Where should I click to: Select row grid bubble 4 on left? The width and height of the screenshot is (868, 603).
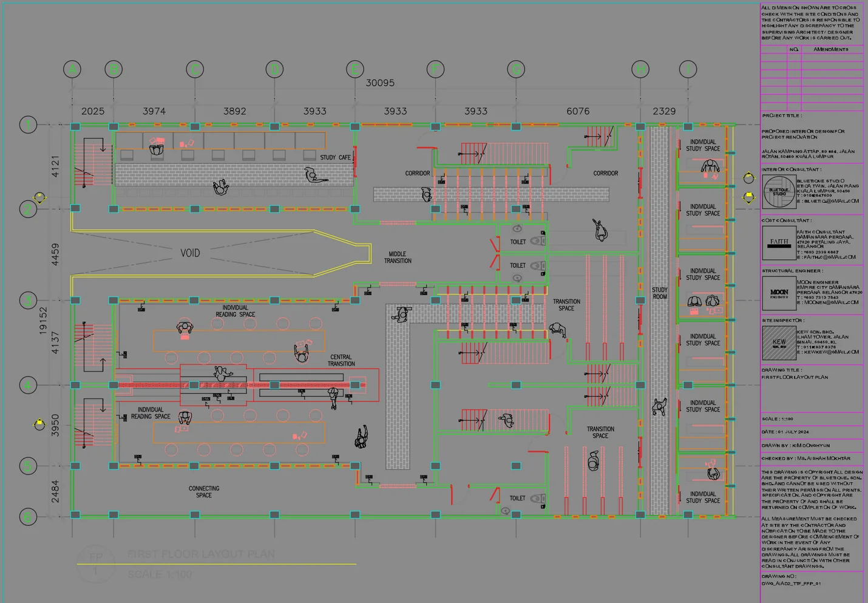(x=28, y=385)
